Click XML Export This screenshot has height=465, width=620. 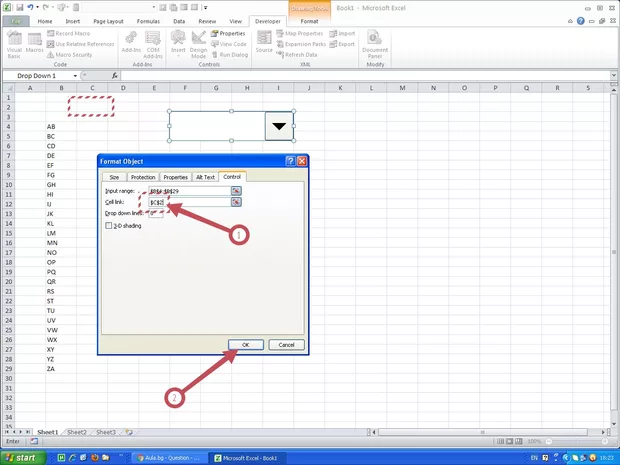point(342,44)
